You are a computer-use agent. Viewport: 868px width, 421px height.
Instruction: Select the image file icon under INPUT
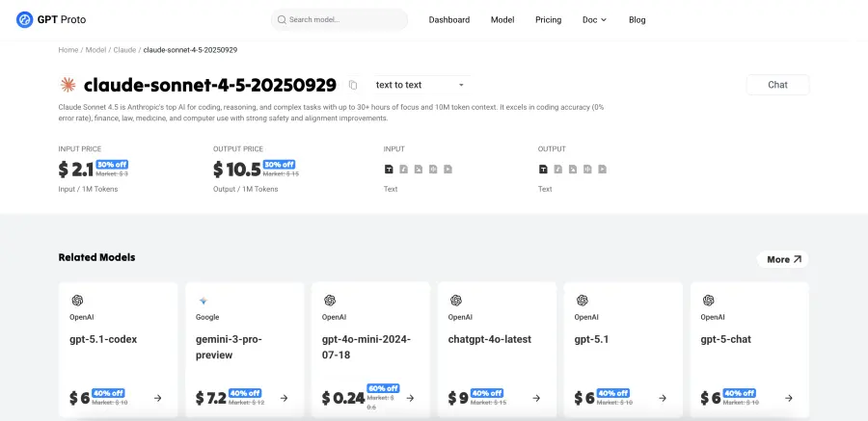pos(419,169)
